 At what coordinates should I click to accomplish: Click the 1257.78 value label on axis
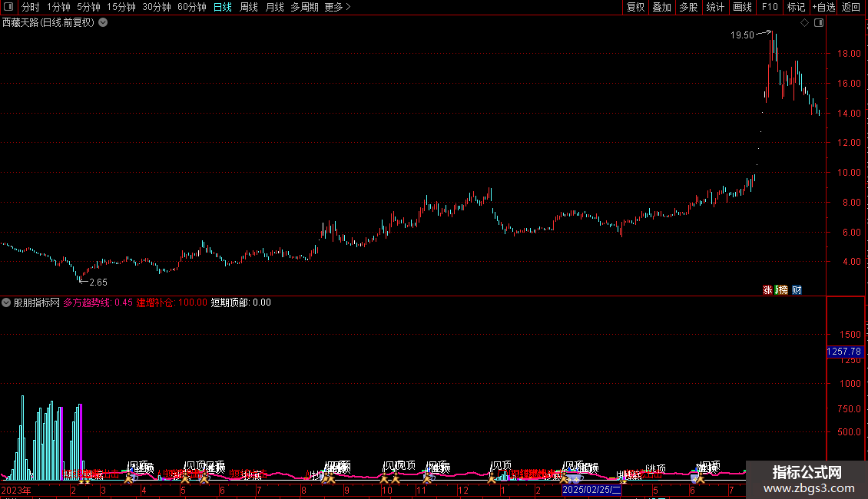[x=844, y=352]
